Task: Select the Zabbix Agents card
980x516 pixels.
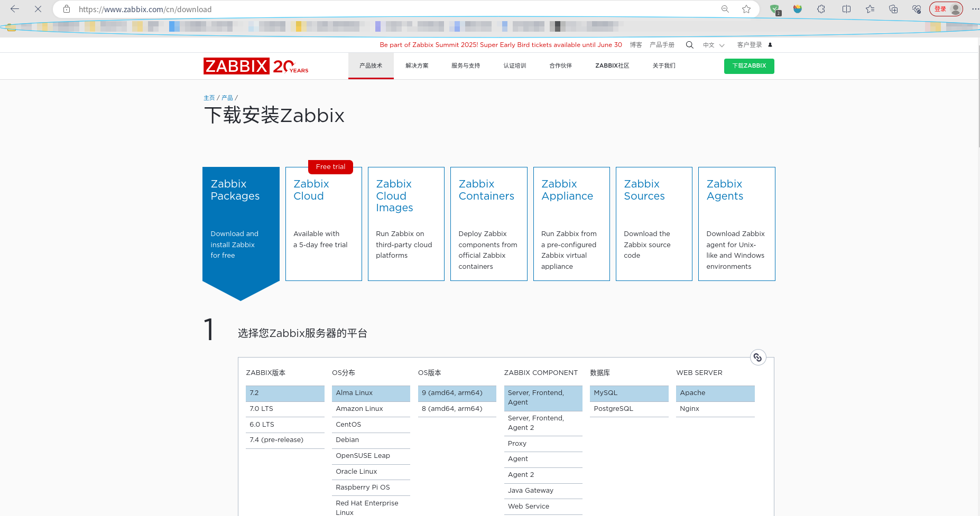Action: [737, 224]
